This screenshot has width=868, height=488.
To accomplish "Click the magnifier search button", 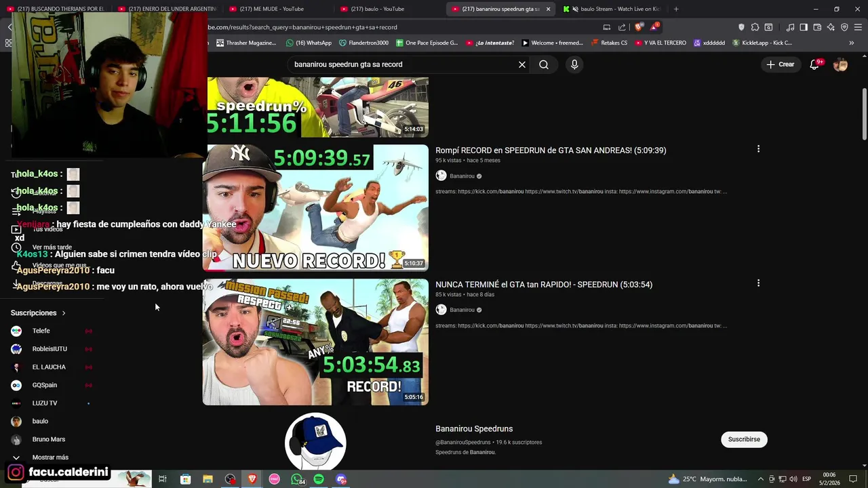I will [x=544, y=64].
